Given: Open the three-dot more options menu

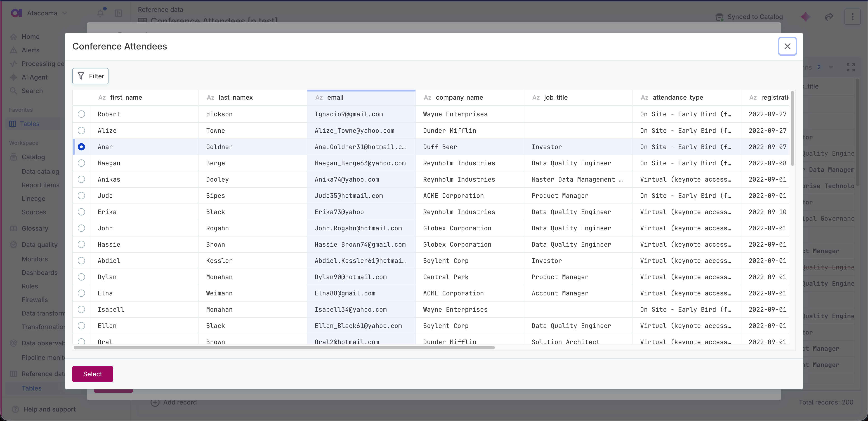Looking at the screenshot, I should (852, 16).
